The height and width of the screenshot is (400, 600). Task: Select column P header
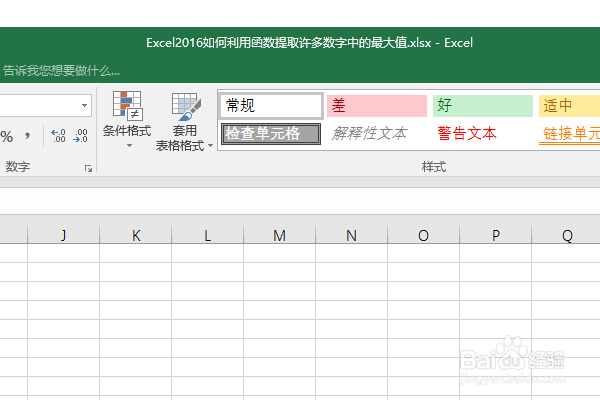496,234
